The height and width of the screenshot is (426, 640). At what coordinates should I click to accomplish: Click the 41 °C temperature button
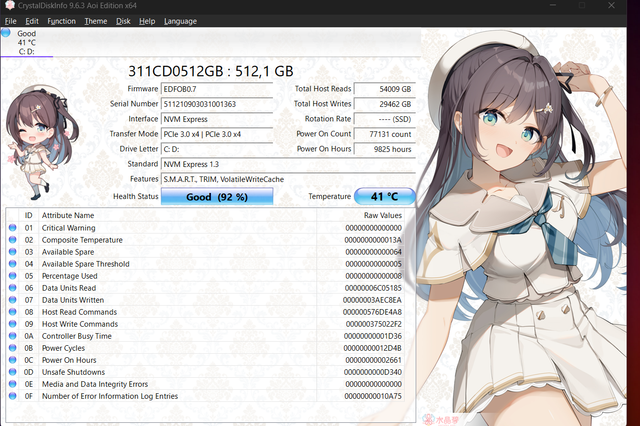384,196
